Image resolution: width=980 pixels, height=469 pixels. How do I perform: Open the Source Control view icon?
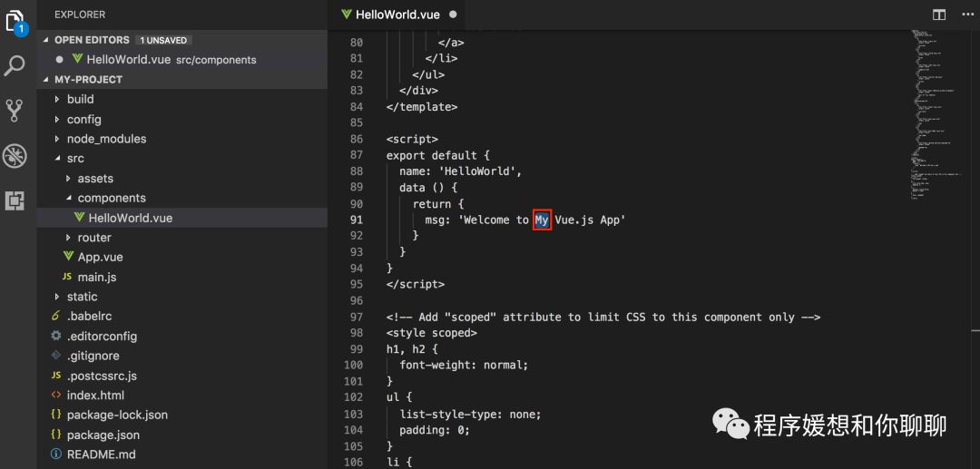click(x=14, y=111)
